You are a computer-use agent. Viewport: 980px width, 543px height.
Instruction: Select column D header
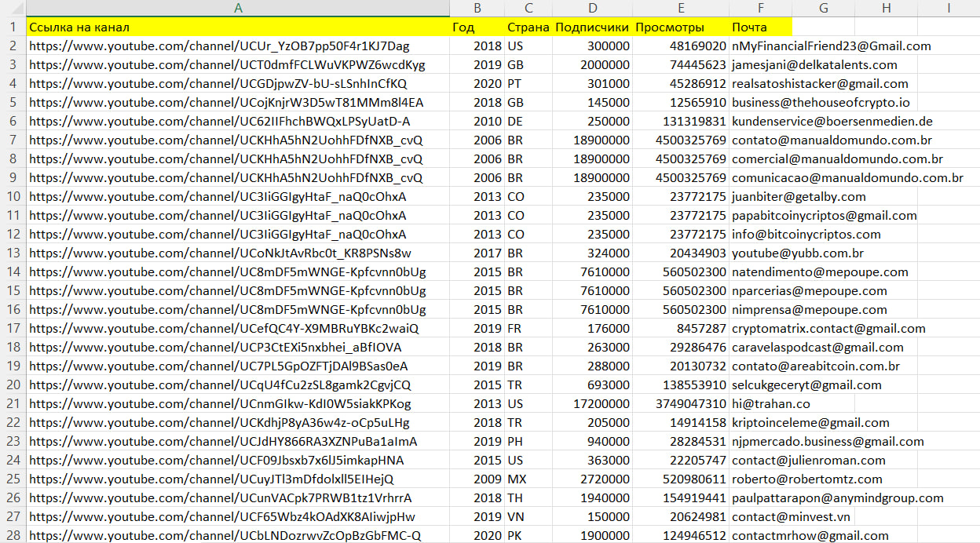coord(592,8)
